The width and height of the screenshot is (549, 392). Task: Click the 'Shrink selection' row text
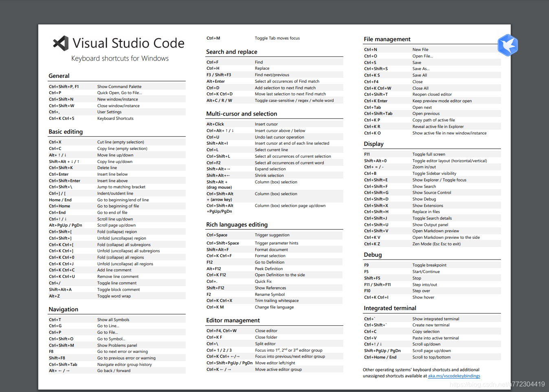(x=269, y=176)
